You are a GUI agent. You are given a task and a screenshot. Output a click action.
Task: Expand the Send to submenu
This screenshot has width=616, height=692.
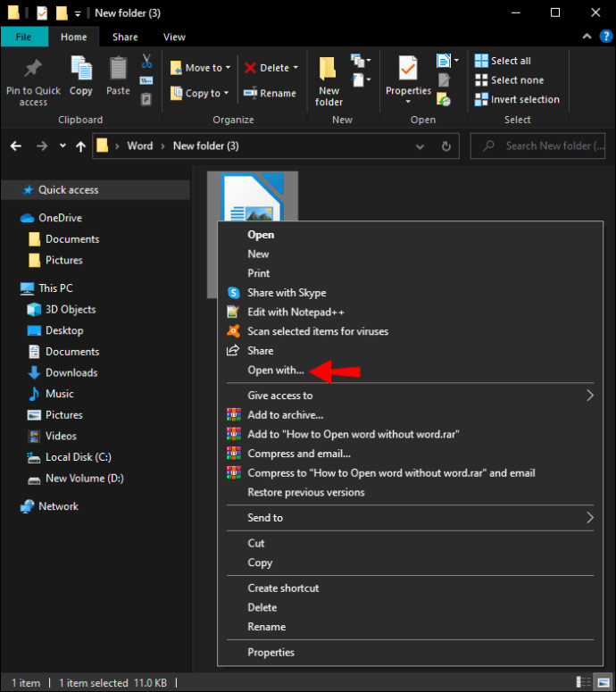click(x=411, y=518)
